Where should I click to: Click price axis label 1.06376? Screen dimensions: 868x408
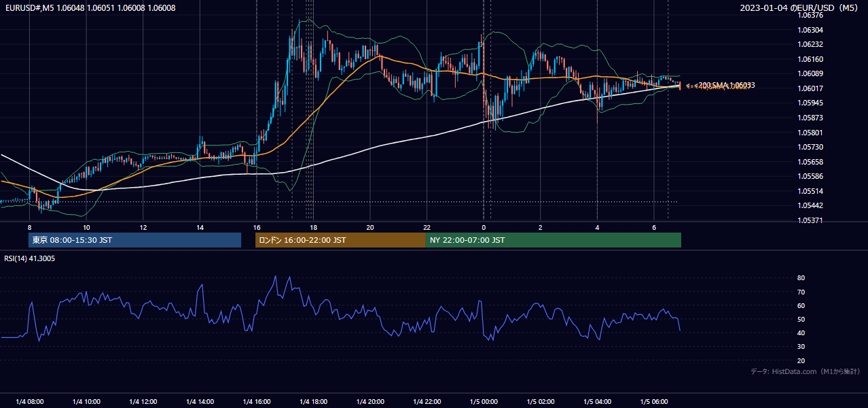pos(810,15)
